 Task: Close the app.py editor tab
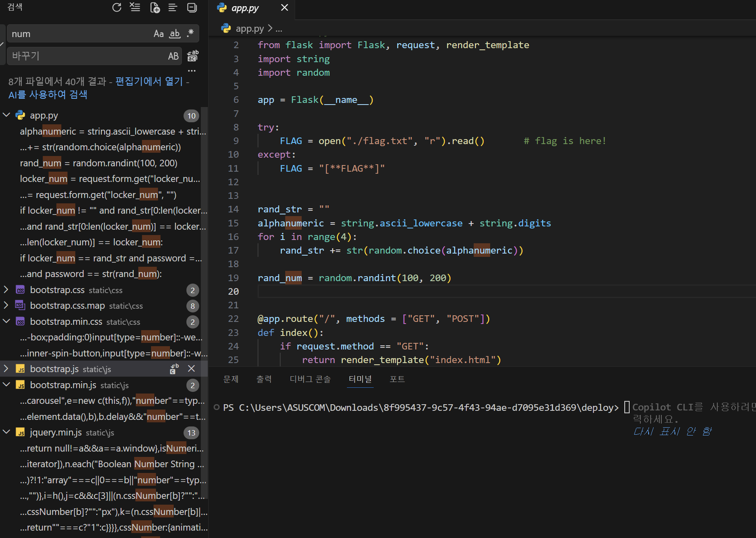[x=284, y=8]
